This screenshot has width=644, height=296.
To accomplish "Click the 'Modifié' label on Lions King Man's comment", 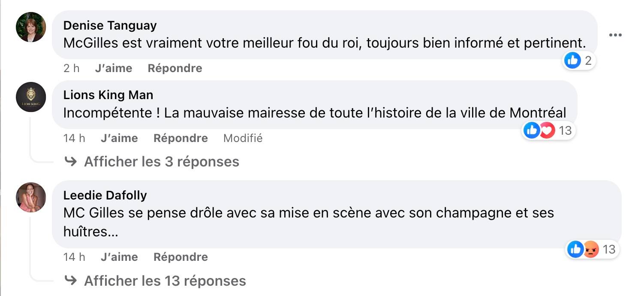I will (243, 138).
